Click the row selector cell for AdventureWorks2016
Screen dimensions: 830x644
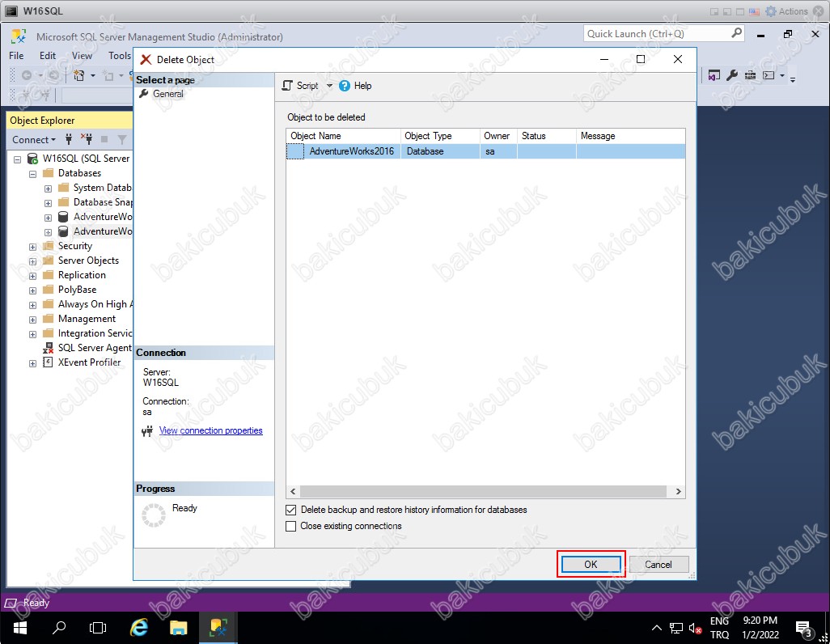[x=295, y=151]
